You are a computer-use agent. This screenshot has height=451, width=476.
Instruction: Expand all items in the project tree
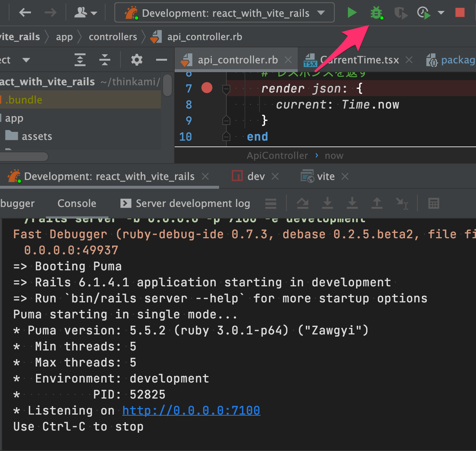pyautogui.click(x=80, y=60)
